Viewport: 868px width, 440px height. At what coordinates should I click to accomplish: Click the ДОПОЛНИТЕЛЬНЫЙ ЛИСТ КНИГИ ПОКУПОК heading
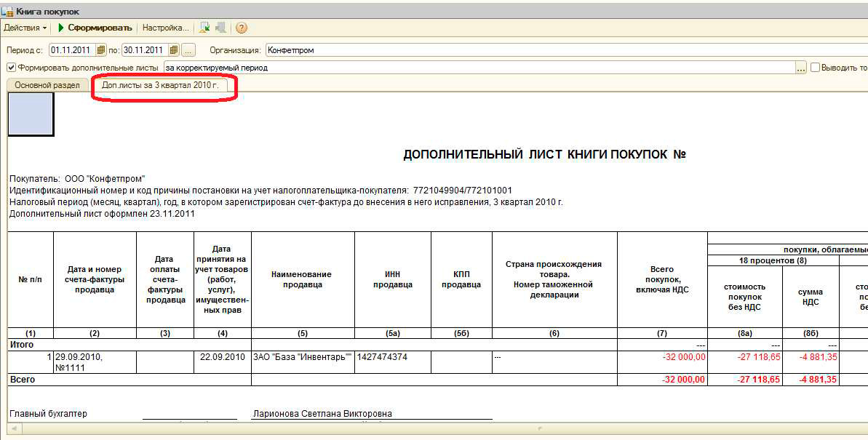(545, 155)
